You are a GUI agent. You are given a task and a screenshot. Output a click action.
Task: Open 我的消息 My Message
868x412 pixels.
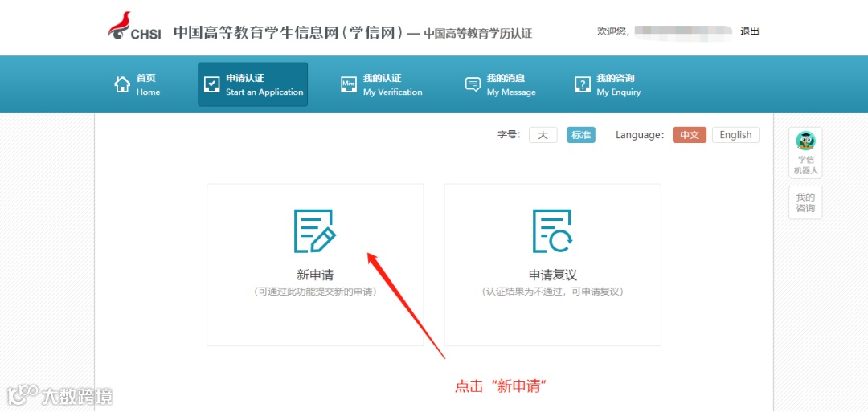pos(501,84)
